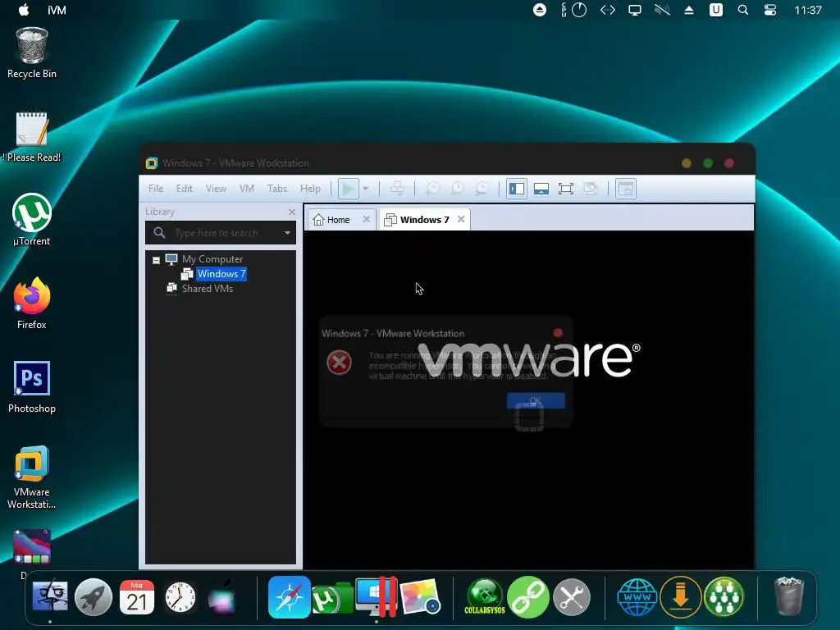
Task: Select Windows 7 VM in library tree
Action: (x=221, y=274)
